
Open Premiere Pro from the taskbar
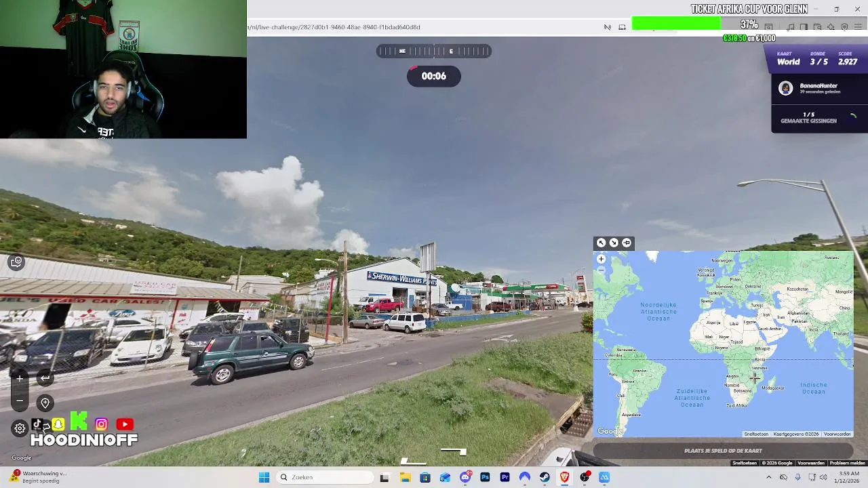click(505, 477)
